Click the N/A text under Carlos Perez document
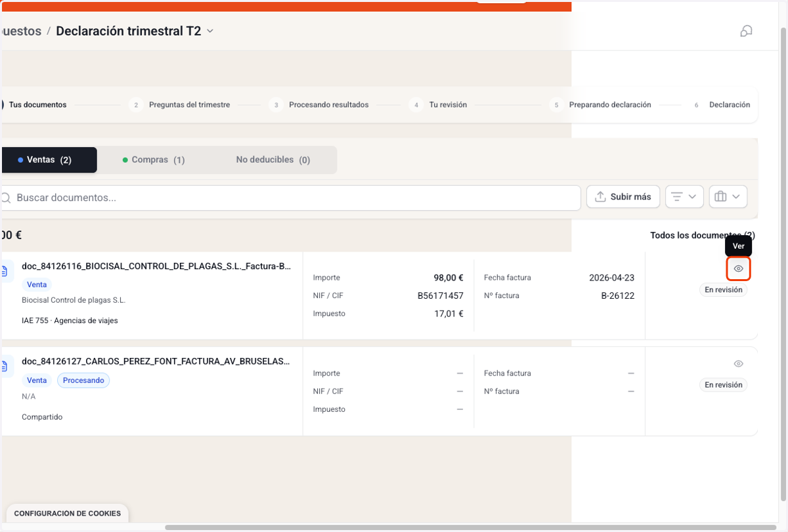 (29, 397)
